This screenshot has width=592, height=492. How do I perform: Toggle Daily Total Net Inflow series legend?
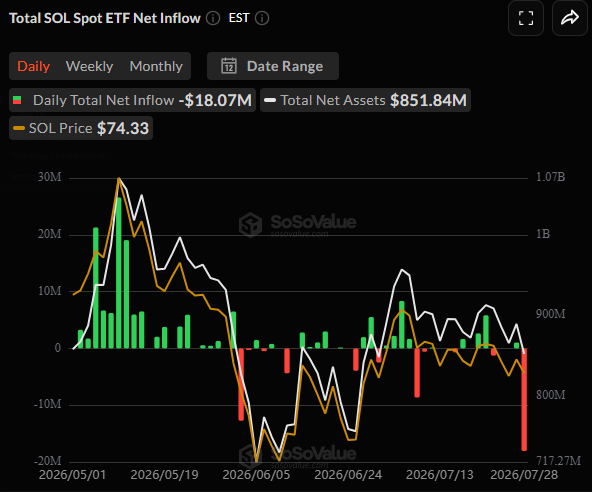pyautogui.click(x=132, y=100)
